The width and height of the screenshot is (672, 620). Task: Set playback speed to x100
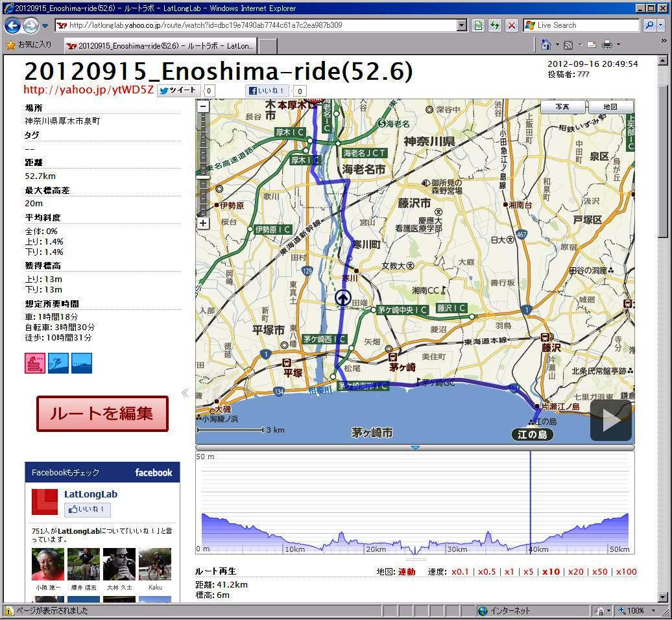tap(627, 571)
